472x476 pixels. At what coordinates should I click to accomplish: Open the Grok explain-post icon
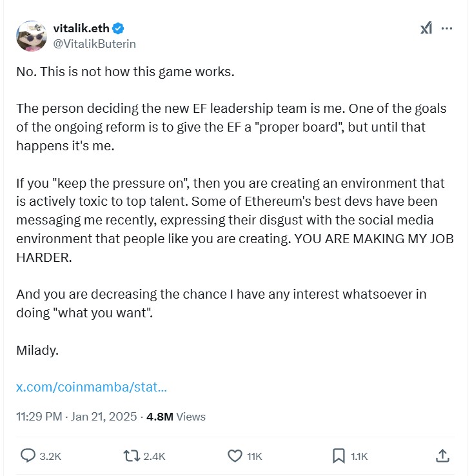pyautogui.click(x=426, y=28)
